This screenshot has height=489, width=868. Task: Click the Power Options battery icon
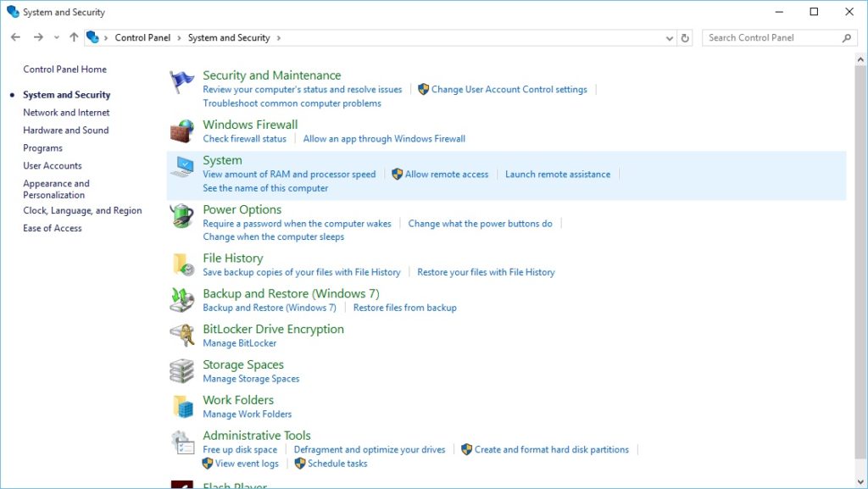[181, 216]
